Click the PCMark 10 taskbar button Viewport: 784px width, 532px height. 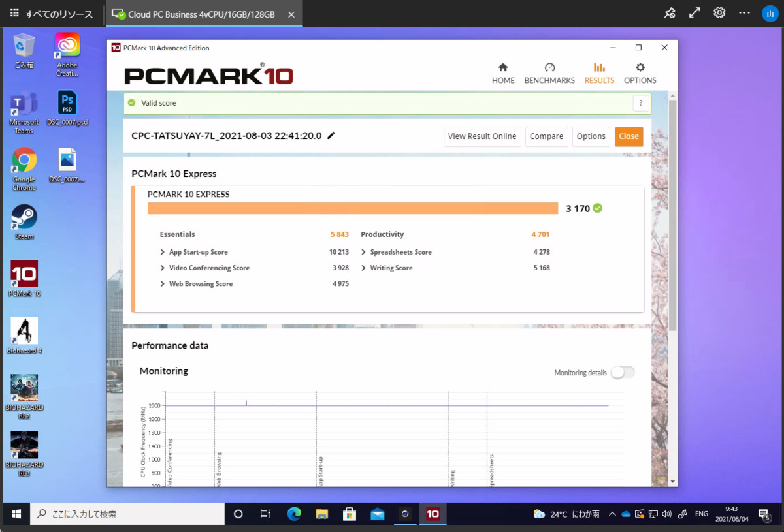click(433, 514)
